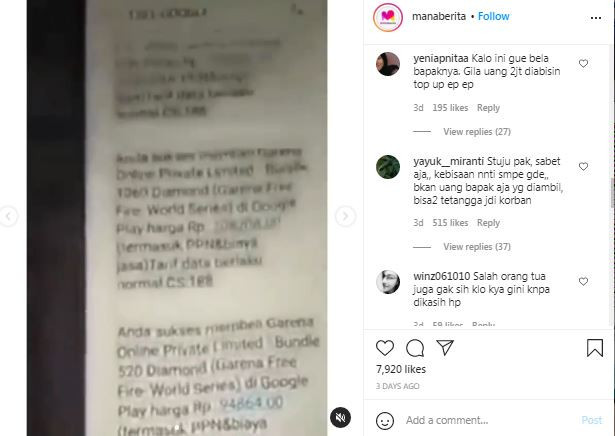Click the Add a comment field
This screenshot has width=615, height=436.
(490, 420)
